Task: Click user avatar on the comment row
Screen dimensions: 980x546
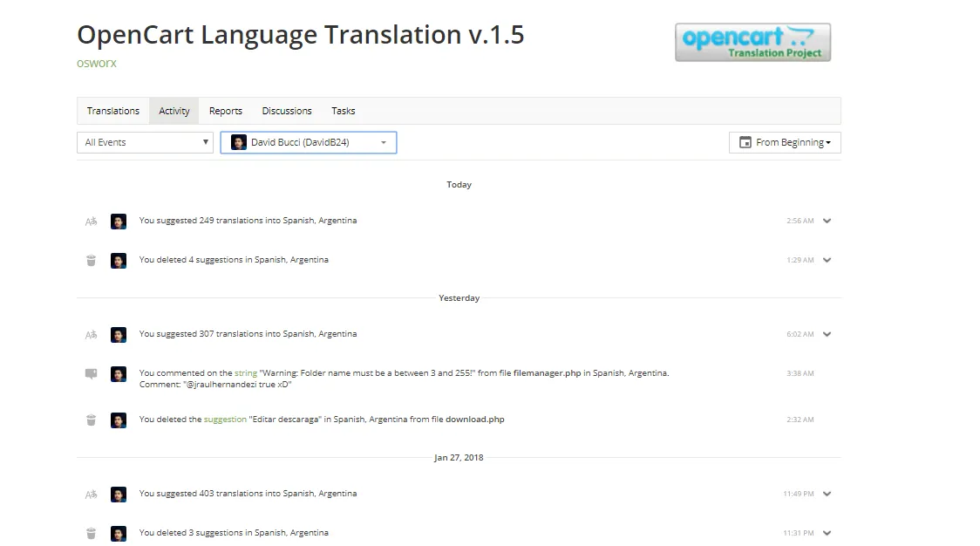Action: (119, 374)
